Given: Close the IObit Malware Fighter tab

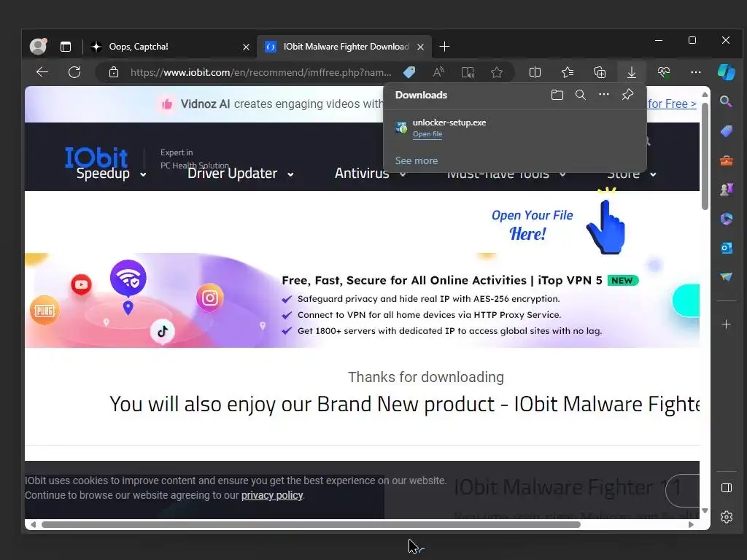Looking at the screenshot, I should pos(420,47).
